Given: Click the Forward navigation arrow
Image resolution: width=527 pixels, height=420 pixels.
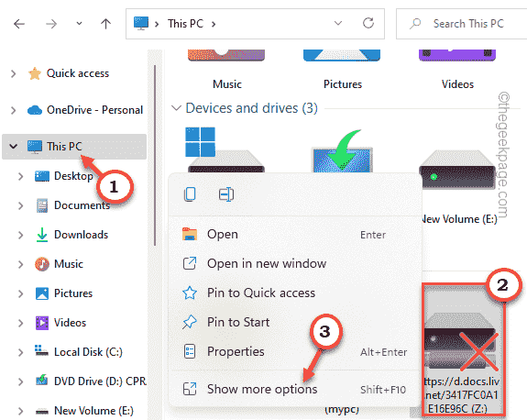Looking at the screenshot, I should click(51, 24).
